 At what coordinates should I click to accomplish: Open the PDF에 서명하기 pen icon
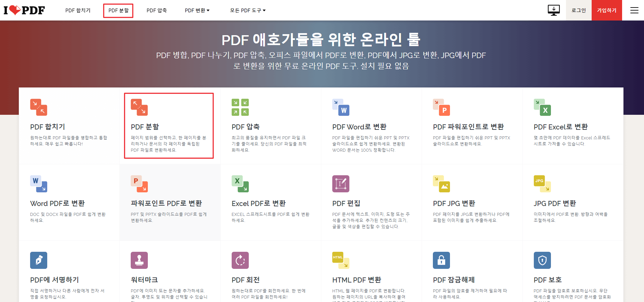pos(39,260)
